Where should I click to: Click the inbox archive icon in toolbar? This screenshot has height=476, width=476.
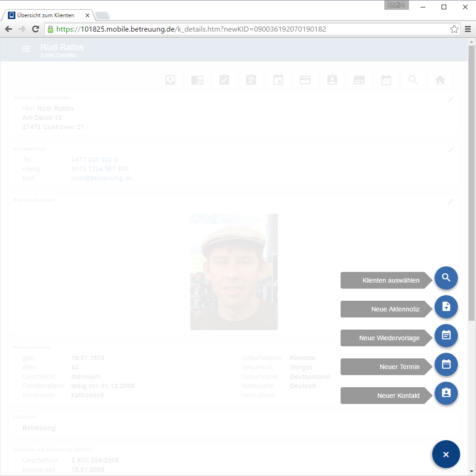(170, 80)
